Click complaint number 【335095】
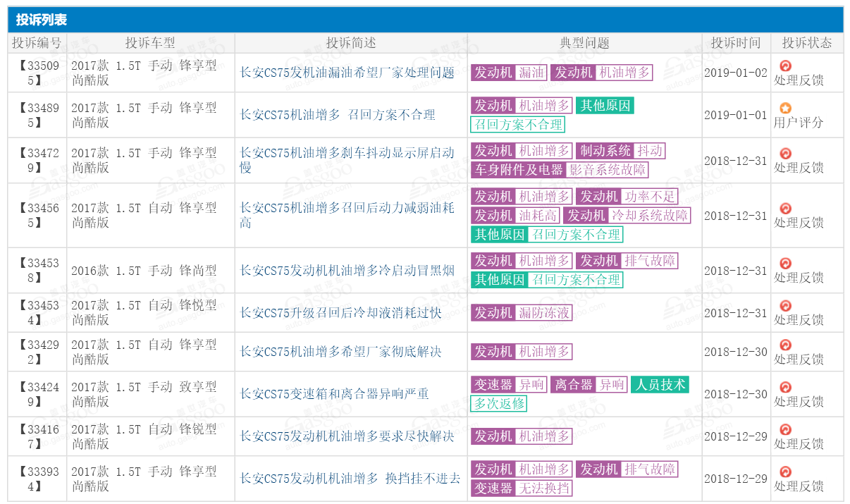This screenshot has height=504, width=850. pyautogui.click(x=37, y=73)
